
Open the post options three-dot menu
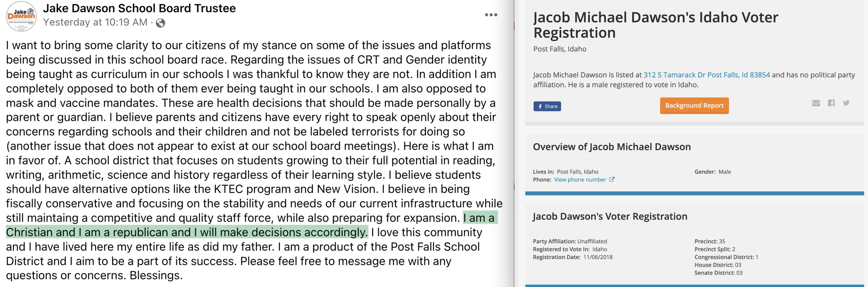coord(491,15)
